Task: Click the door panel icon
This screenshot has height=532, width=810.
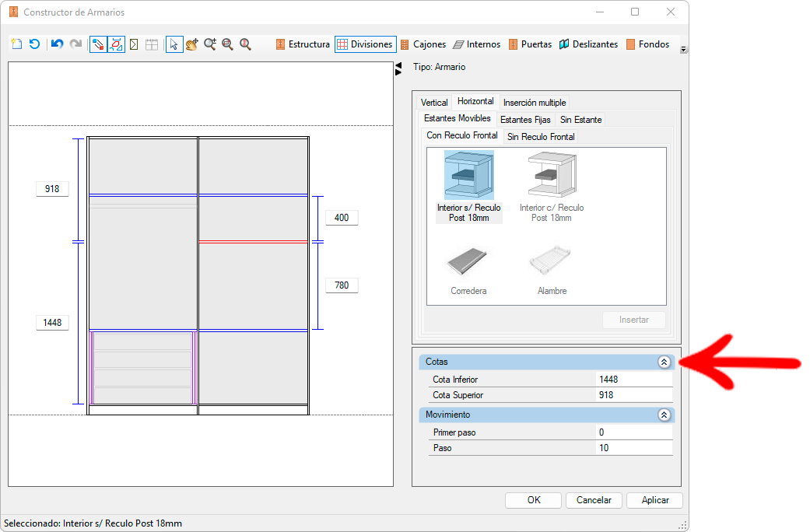Action: [x=134, y=44]
